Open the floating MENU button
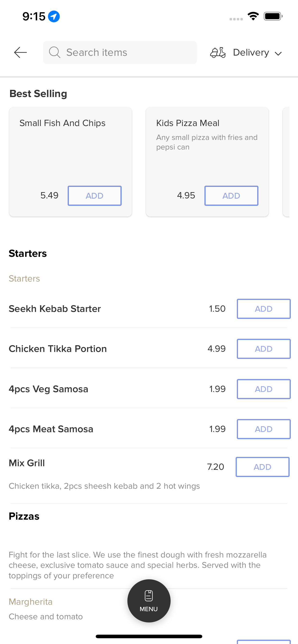298x644 pixels. click(149, 601)
